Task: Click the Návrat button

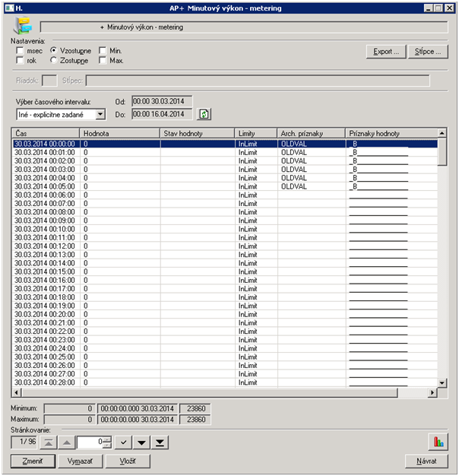Action: click(x=426, y=461)
